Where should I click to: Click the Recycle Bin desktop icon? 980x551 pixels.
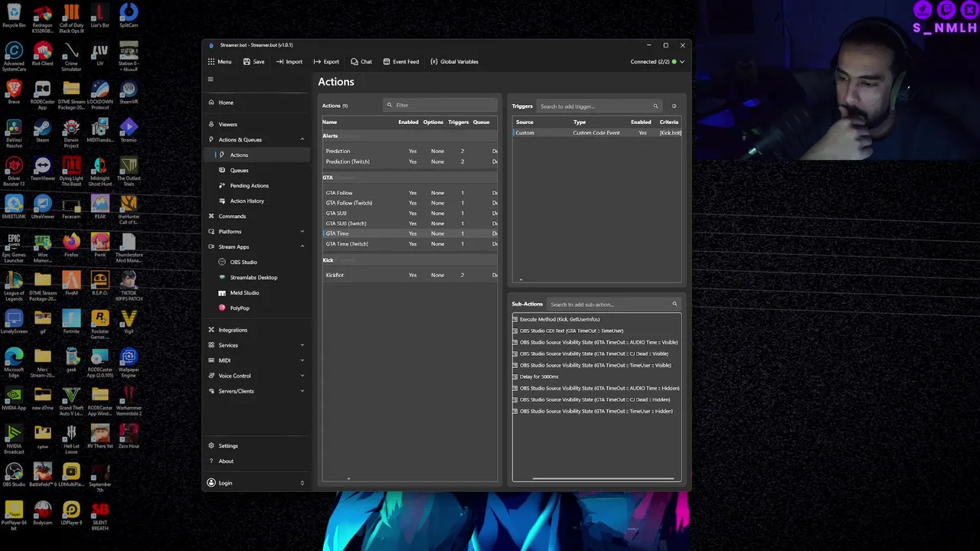tap(14, 16)
